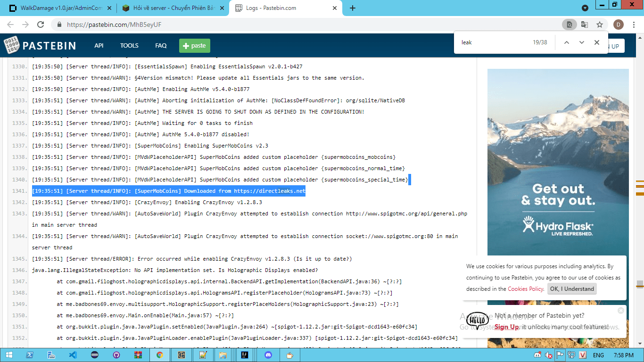Image resolution: width=644 pixels, height=362 pixels.
Task: Jump to the previous 'leak' match
Action: click(567, 42)
